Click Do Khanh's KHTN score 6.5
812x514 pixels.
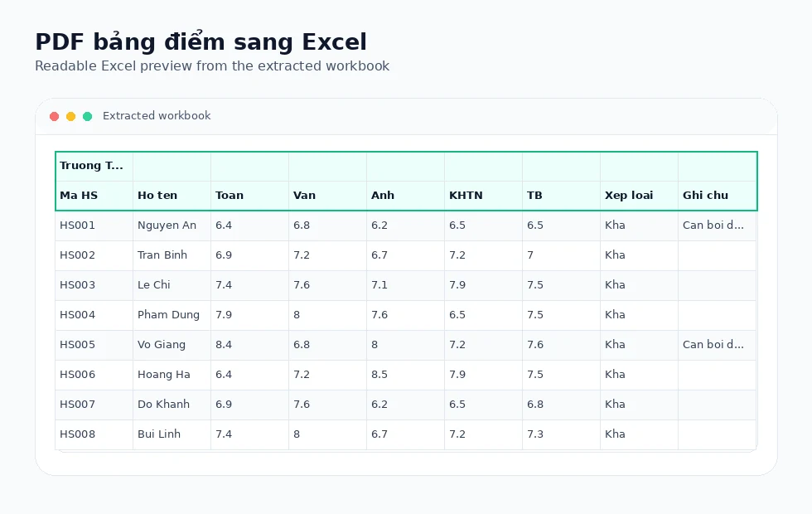tap(483, 405)
